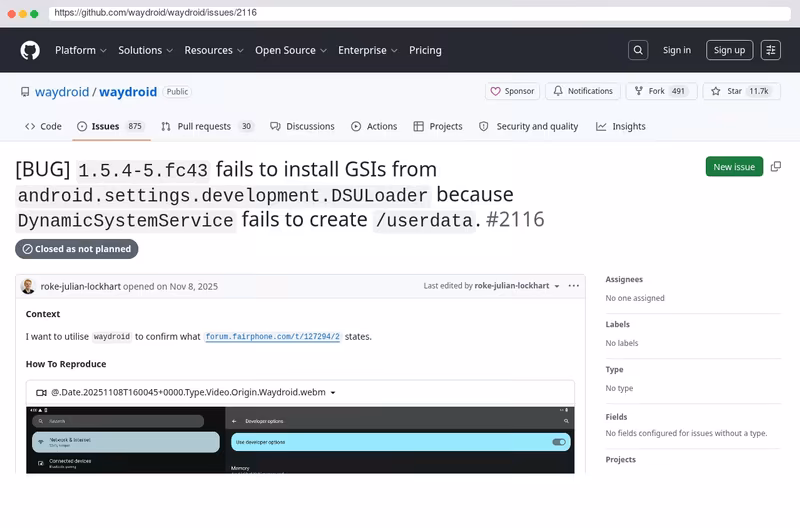Click the back arrow in Developer options video

[234, 421]
